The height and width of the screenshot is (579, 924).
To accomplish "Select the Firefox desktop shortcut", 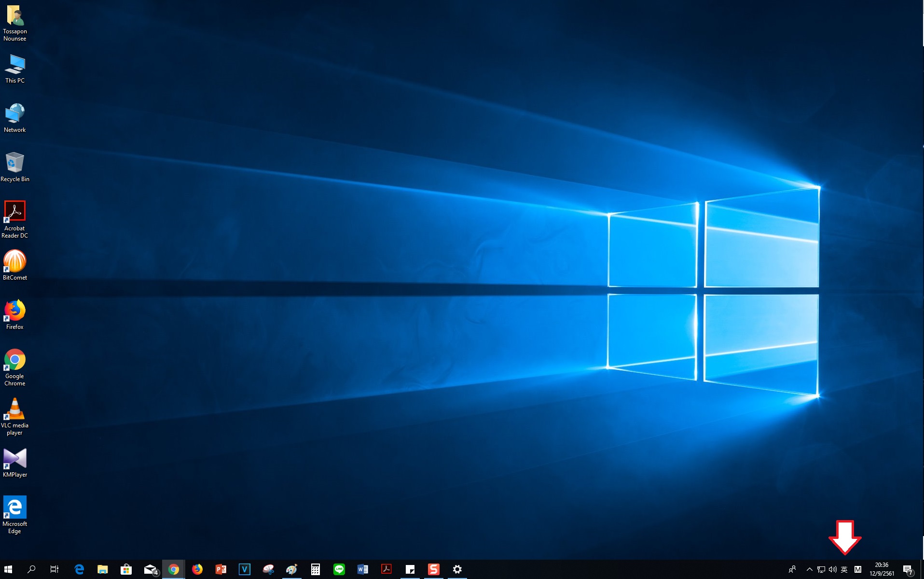I will tap(15, 315).
